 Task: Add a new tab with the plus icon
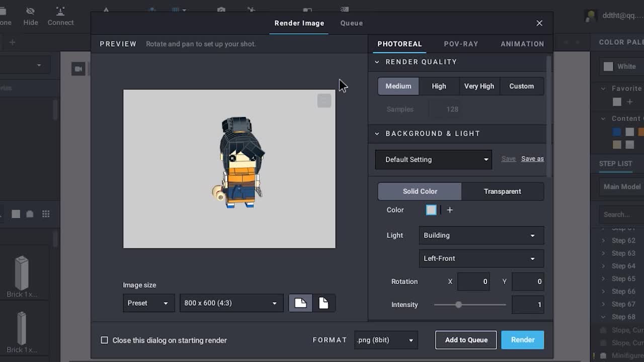(13, 42)
